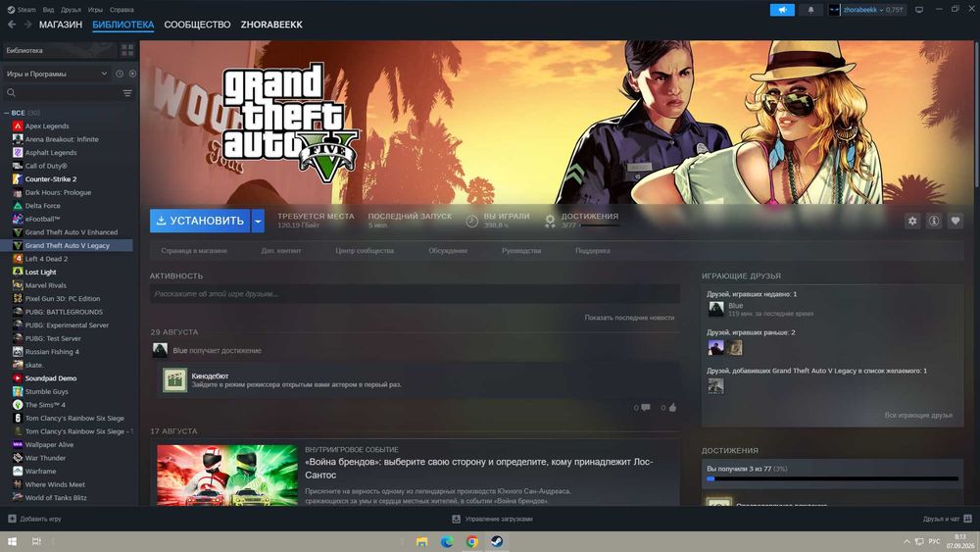Open the brand war event thumbnail
The height and width of the screenshot is (552, 980).
[x=227, y=476]
